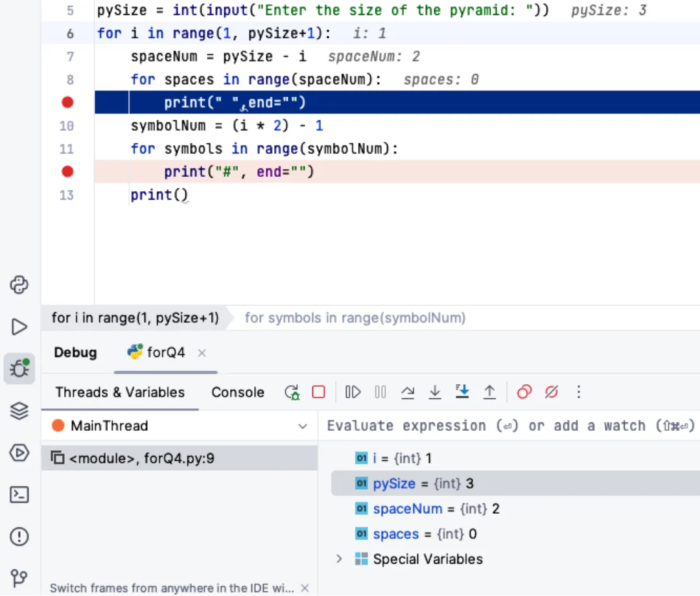
Task: Click breadcrumb 'for symbols in range(symbolNum)'
Action: [x=355, y=318]
